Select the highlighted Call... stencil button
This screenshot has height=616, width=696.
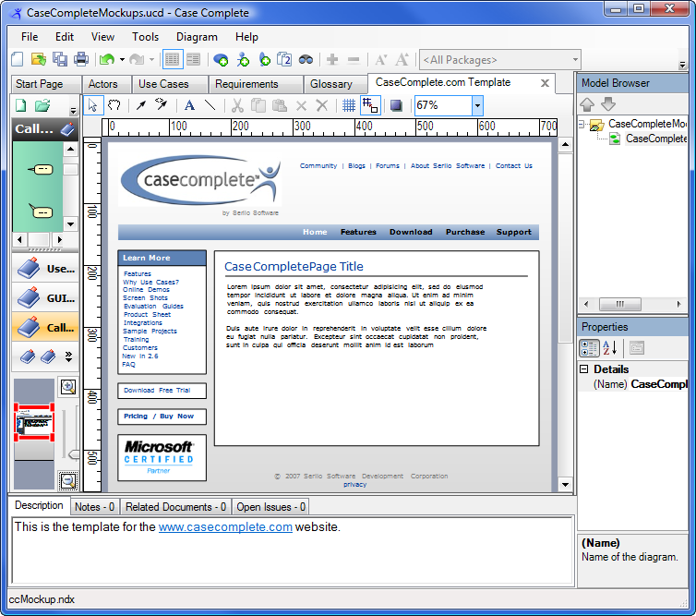tap(45, 327)
